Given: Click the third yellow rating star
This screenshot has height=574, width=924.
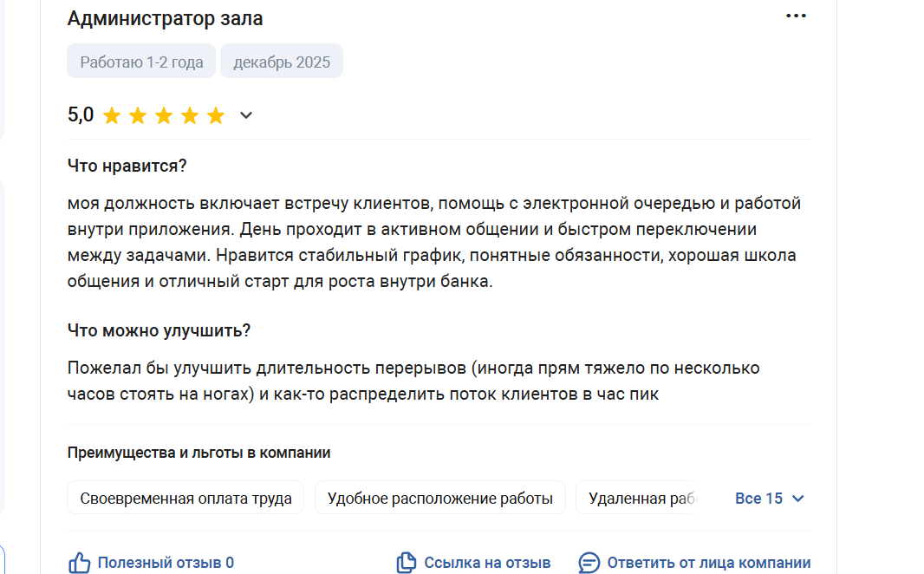Looking at the screenshot, I should 163,115.
